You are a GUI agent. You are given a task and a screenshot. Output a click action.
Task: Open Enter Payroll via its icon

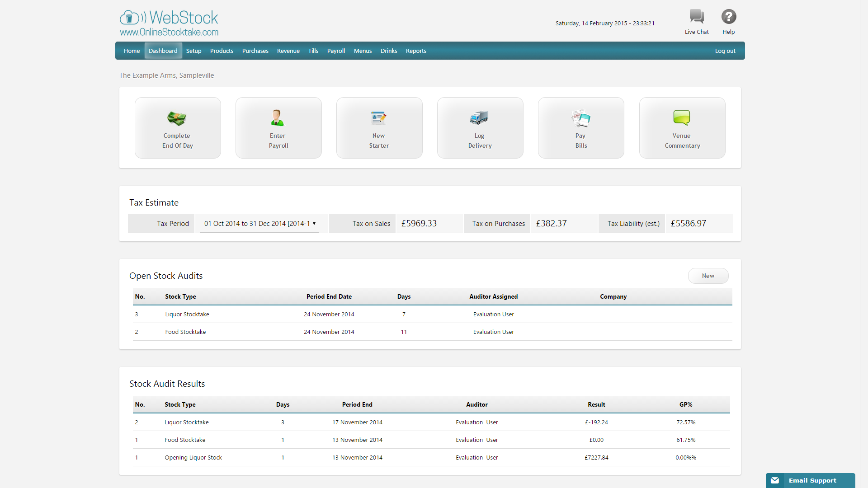(x=278, y=118)
